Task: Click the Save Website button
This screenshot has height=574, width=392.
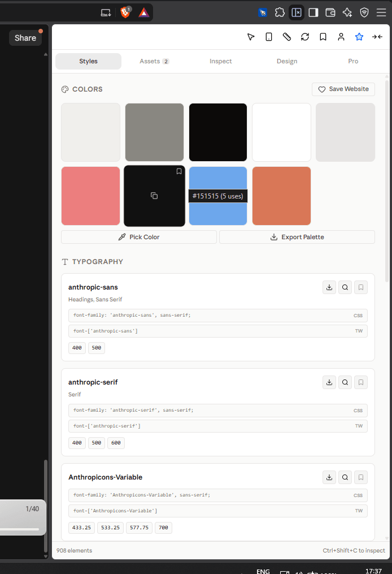Action: pyautogui.click(x=343, y=89)
